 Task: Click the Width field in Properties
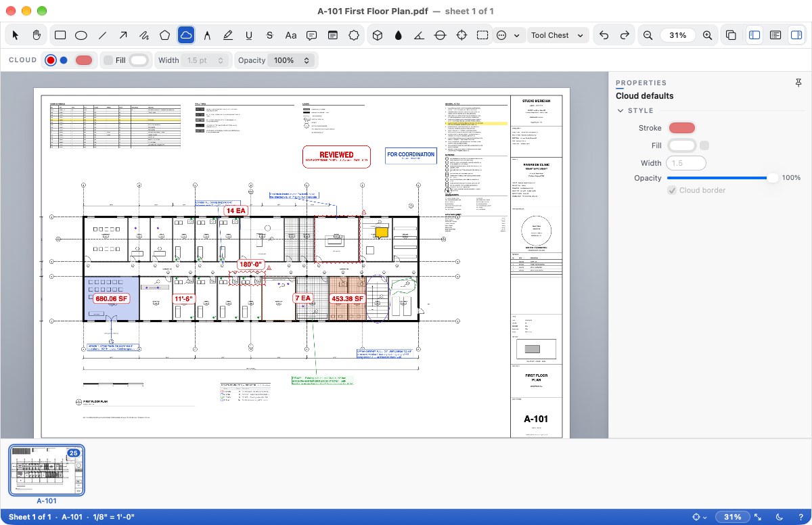686,163
